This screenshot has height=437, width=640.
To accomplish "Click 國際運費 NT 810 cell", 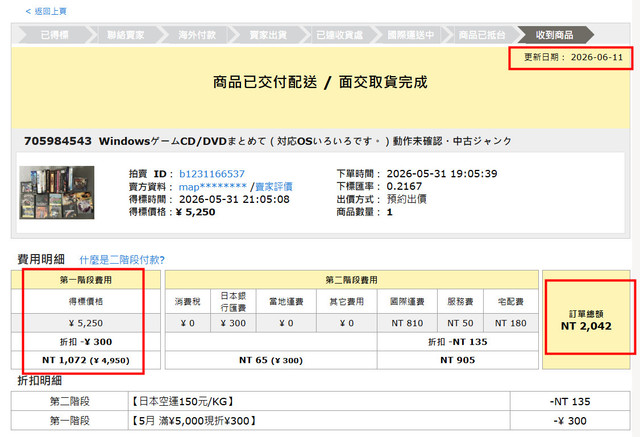I will pyautogui.click(x=407, y=323).
